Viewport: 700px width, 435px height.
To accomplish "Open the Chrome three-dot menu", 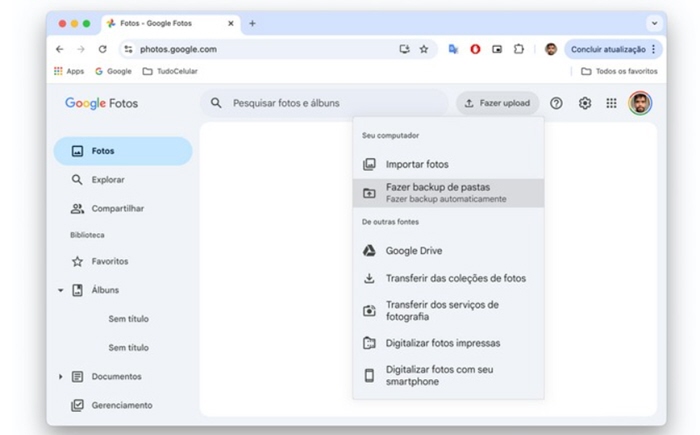I will 654,49.
